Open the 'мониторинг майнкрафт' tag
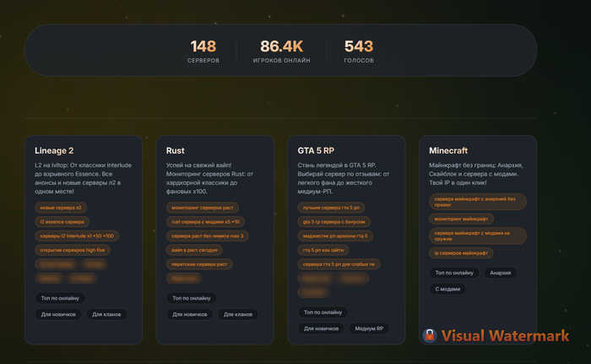This screenshot has width=591, height=364. 461,219
